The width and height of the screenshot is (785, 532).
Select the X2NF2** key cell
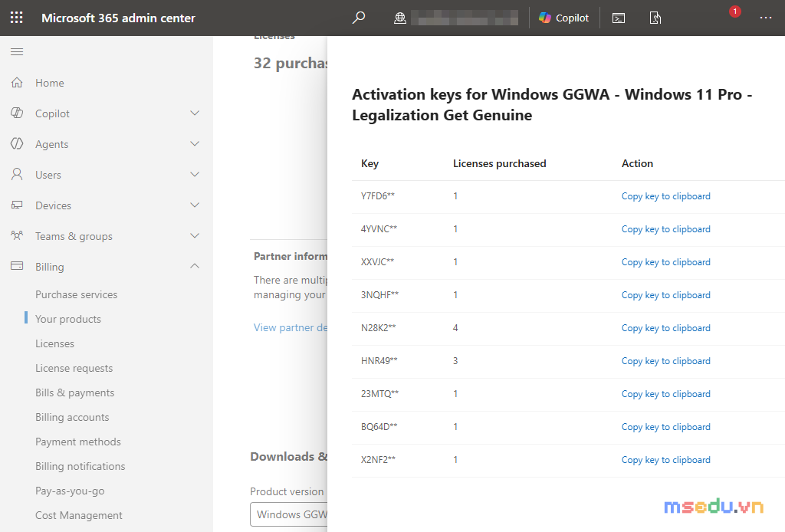379,461
